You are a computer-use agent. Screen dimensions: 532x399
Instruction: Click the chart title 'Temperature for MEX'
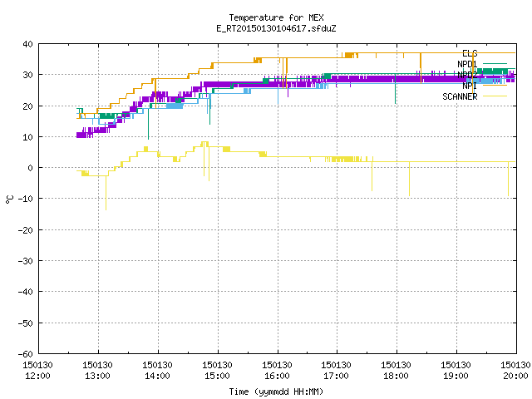click(x=276, y=17)
